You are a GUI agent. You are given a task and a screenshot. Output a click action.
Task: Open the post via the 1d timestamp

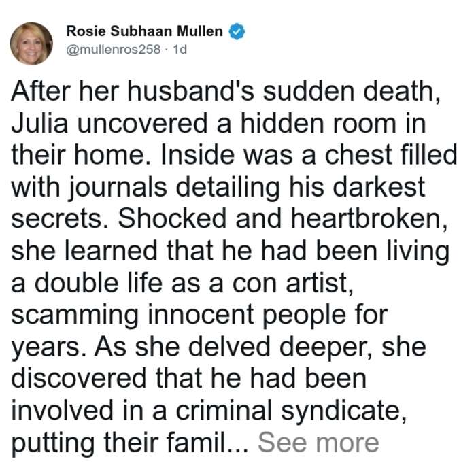tap(180, 49)
